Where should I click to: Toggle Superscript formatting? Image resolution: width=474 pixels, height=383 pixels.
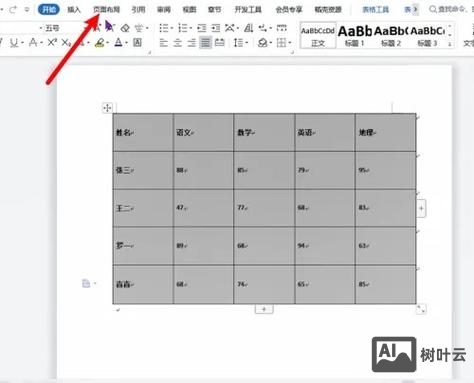point(52,42)
